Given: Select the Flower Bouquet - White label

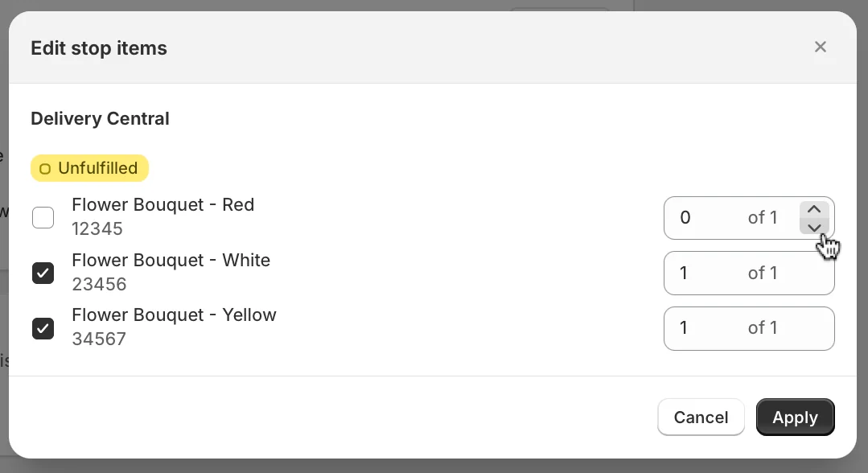Looking at the screenshot, I should [x=171, y=261].
